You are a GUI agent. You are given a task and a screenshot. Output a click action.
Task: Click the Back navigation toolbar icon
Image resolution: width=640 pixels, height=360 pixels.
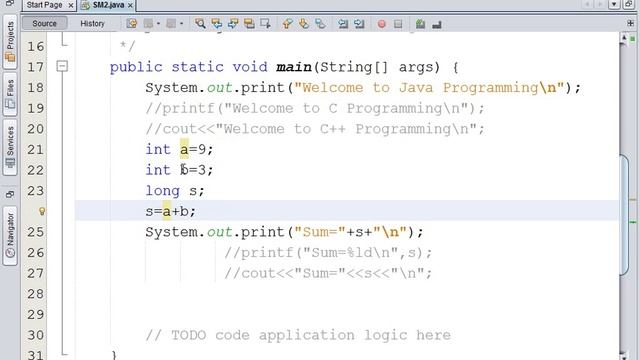(148, 24)
